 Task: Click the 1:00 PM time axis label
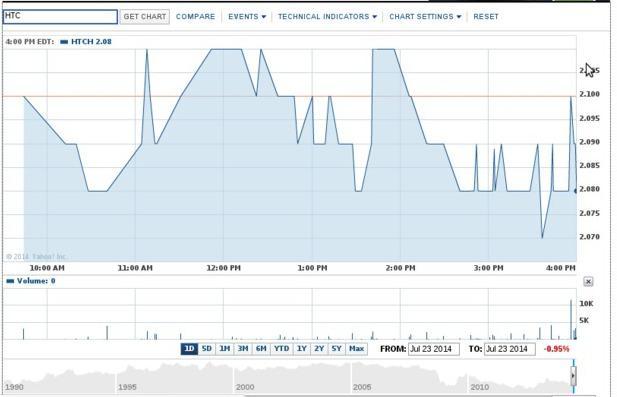pyautogui.click(x=312, y=268)
